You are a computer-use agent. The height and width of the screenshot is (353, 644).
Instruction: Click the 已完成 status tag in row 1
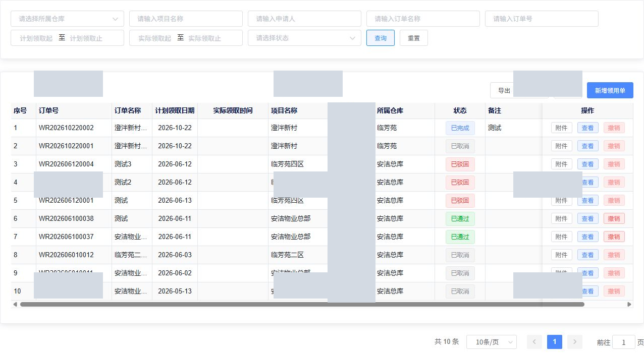(460, 128)
